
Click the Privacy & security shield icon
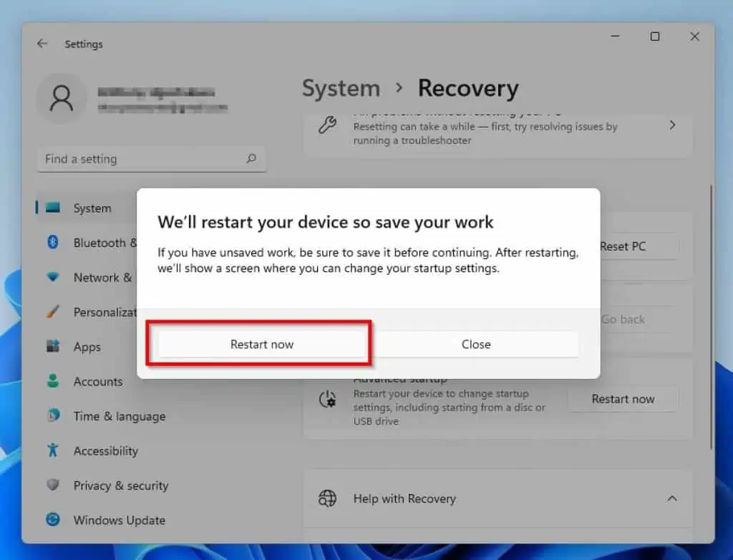click(53, 486)
